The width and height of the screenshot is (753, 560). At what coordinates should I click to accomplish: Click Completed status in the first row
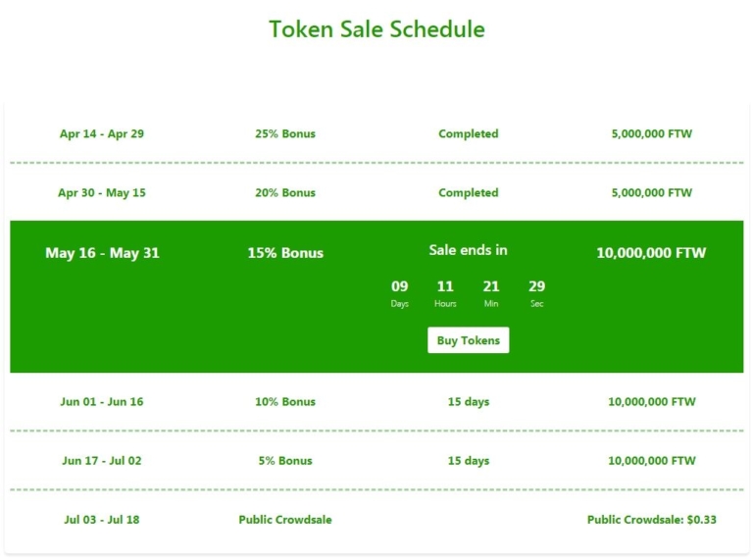click(x=469, y=133)
